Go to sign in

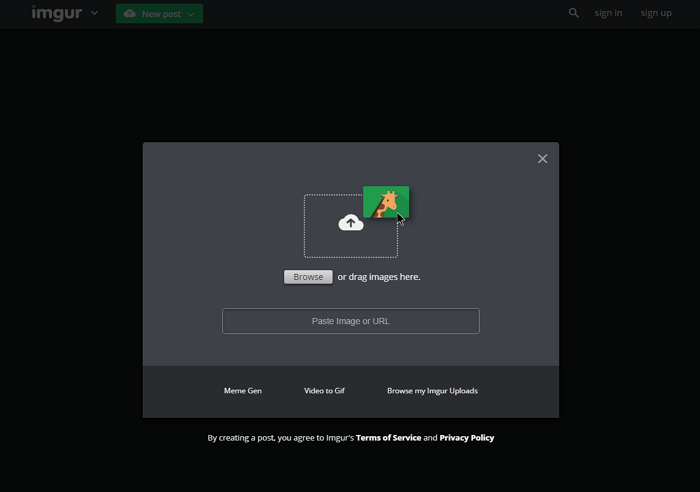tap(608, 13)
